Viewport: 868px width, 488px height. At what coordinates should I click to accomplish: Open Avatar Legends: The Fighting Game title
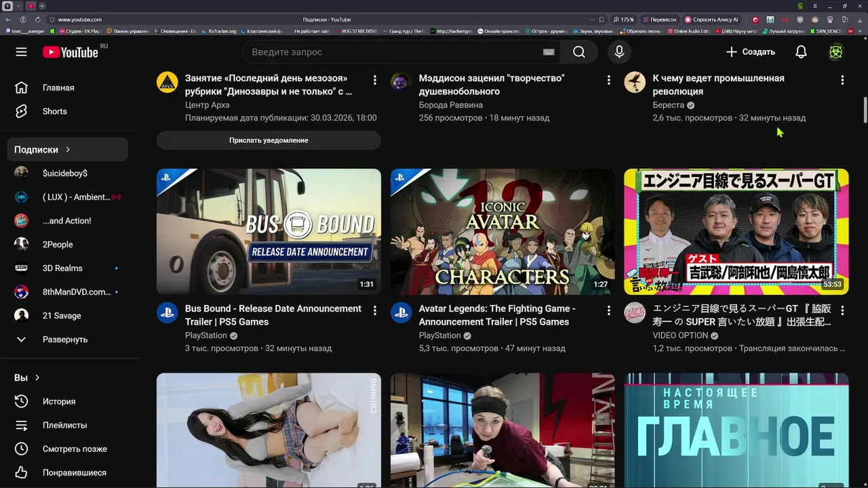tap(497, 315)
